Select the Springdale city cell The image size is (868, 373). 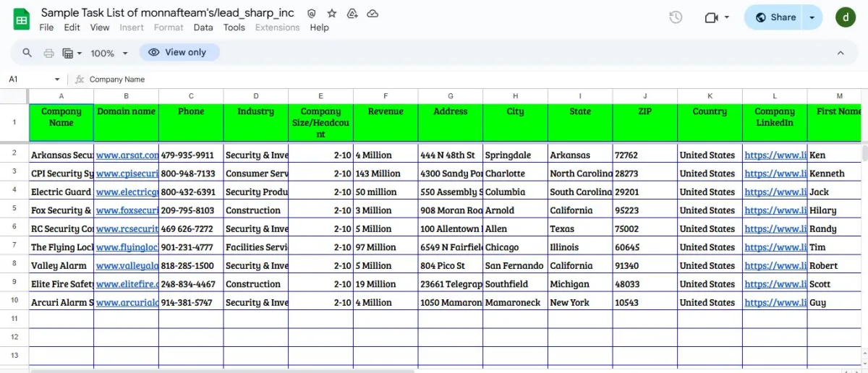click(515, 155)
